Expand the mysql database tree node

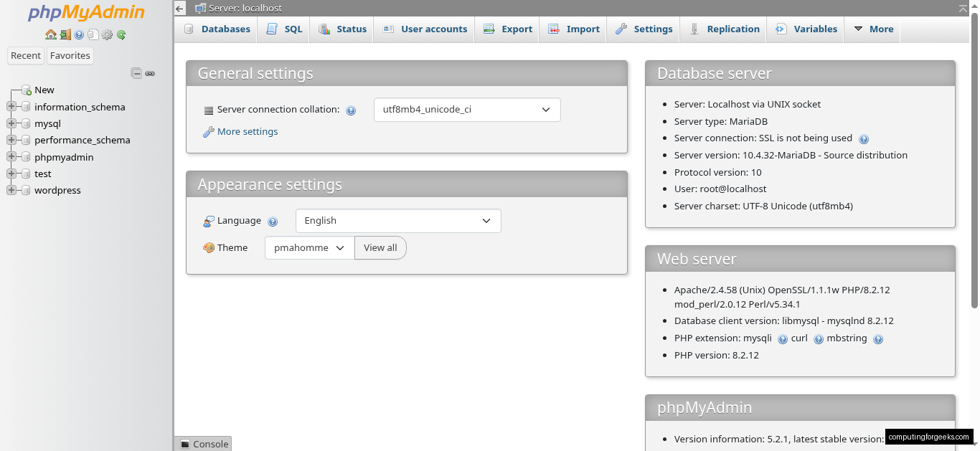[x=11, y=123]
